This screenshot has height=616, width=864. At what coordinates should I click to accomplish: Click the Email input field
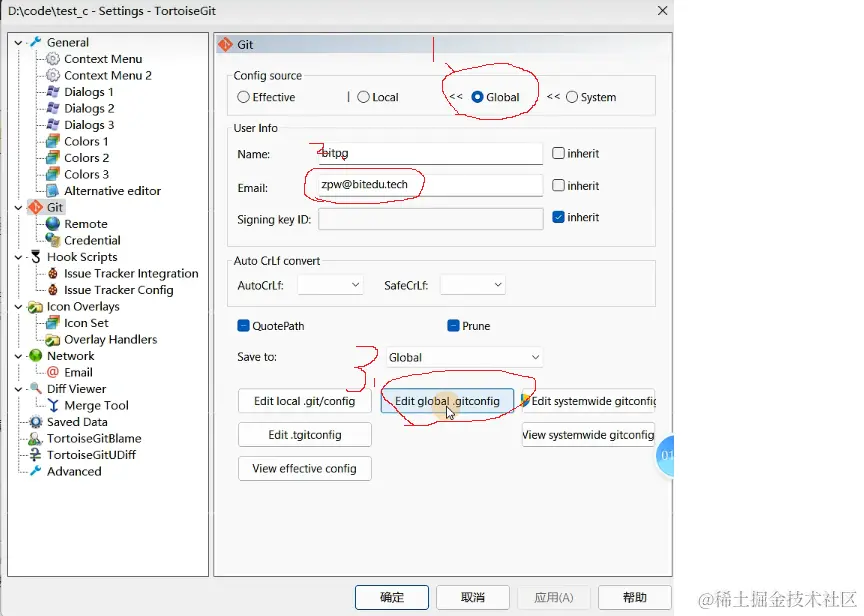[430, 185]
